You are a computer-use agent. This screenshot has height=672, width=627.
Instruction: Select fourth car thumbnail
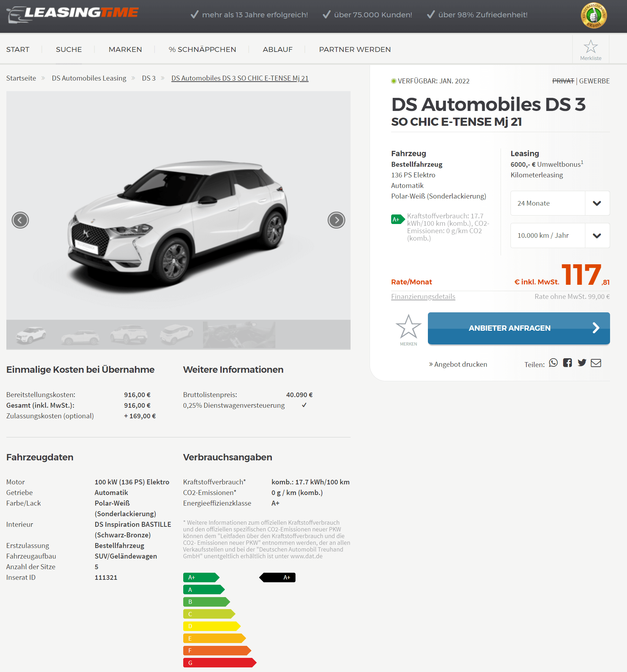tap(177, 334)
